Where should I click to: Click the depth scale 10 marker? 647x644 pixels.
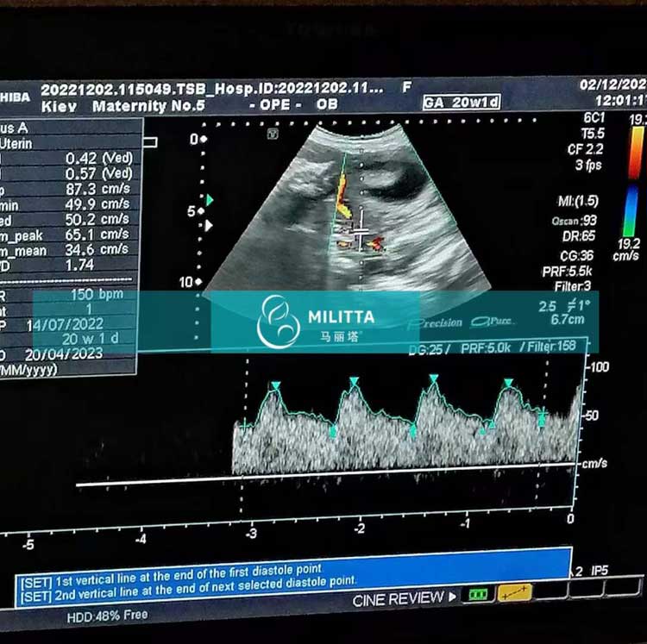[191, 282]
